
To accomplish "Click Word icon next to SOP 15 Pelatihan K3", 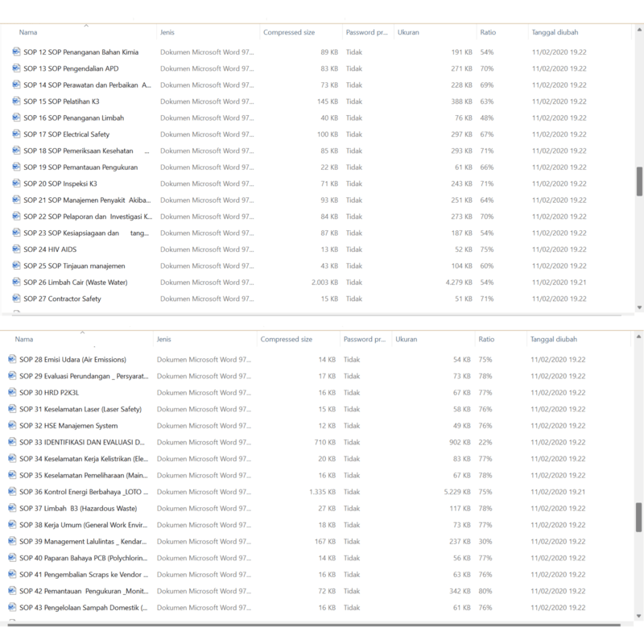I will (x=17, y=101).
